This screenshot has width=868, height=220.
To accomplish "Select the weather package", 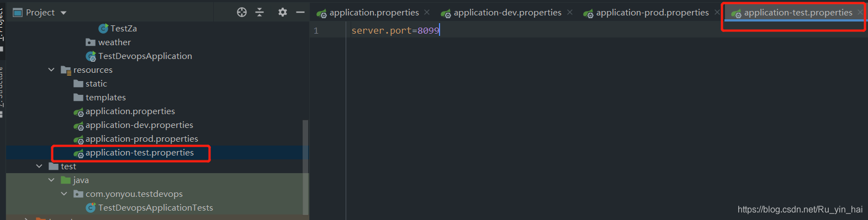I will 114,42.
